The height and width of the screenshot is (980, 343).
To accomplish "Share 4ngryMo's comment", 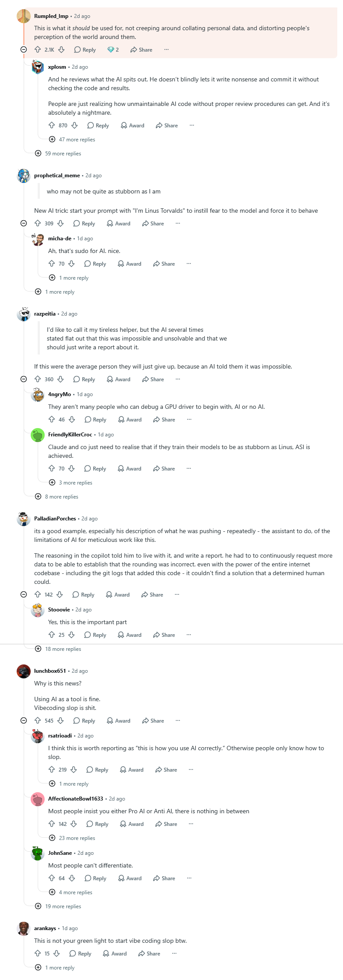I will pyautogui.click(x=164, y=419).
